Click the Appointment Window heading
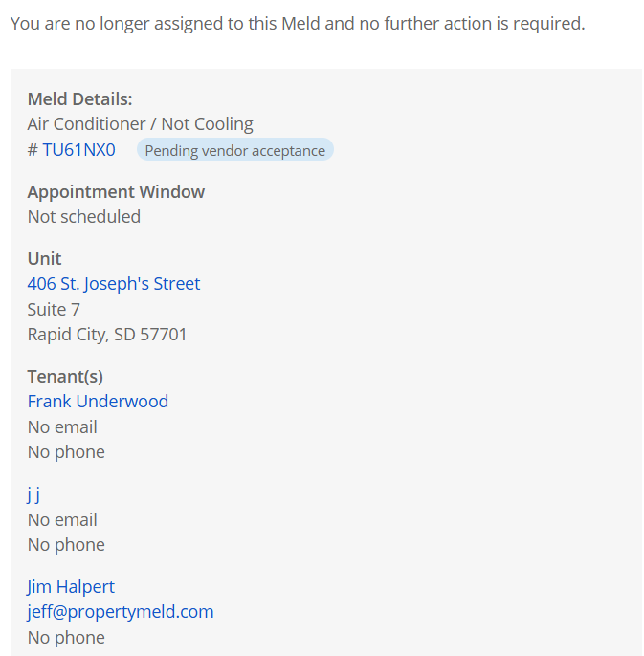Screen dimensions: 644x656 tap(116, 192)
